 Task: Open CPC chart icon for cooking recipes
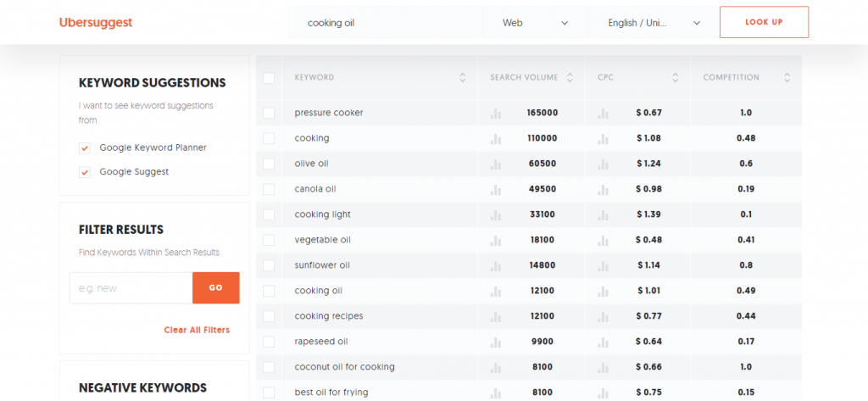point(603,317)
